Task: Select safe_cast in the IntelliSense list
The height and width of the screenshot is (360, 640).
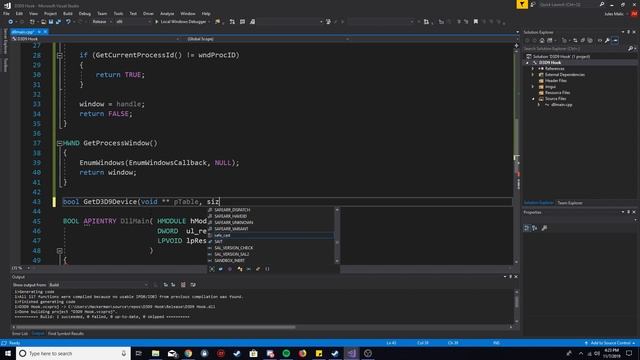Action: (271, 235)
